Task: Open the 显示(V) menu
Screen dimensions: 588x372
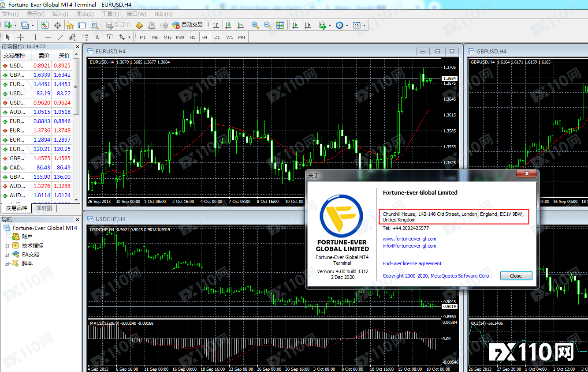Action: tap(36, 14)
